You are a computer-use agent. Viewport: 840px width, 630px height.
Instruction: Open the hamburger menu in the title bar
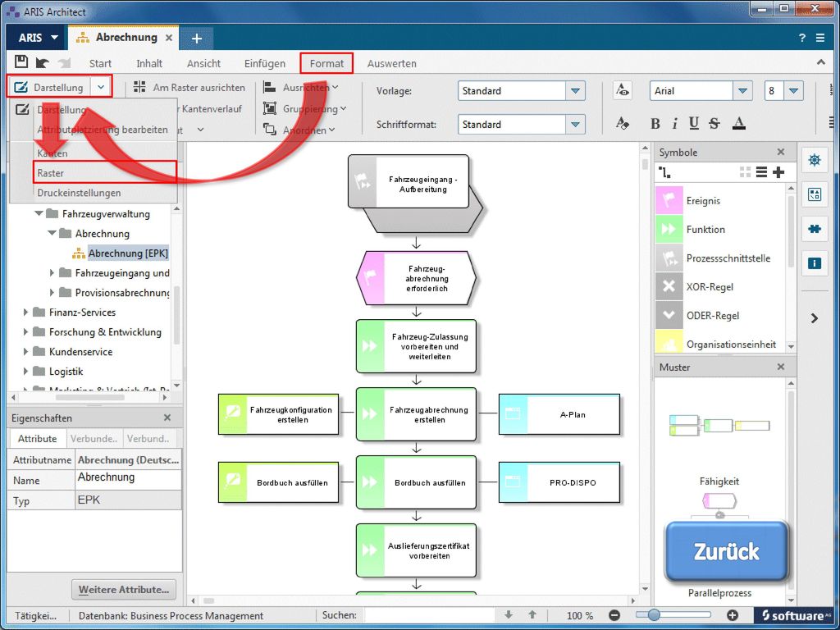[820, 38]
